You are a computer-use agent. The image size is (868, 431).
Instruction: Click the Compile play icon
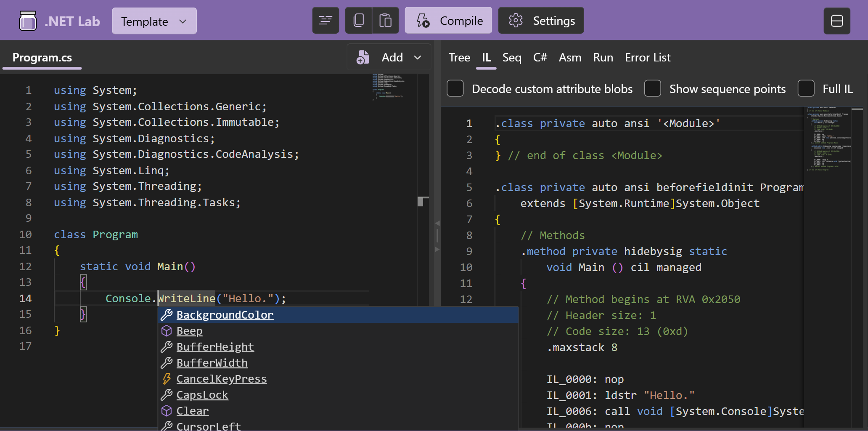pos(423,20)
